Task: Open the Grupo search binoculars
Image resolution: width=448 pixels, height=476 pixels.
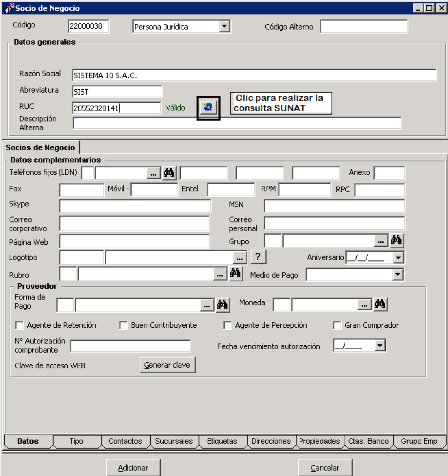Action: [396, 240]
